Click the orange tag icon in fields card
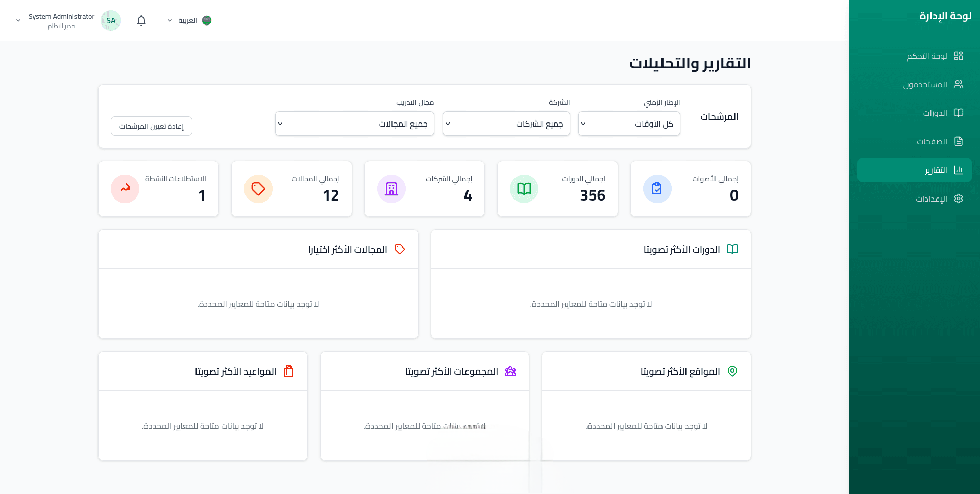 [x=258, y=189]
